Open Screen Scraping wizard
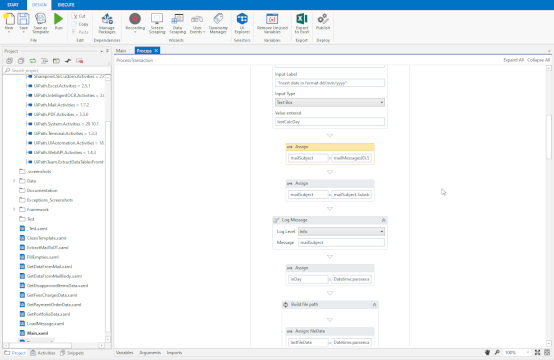 157,23
